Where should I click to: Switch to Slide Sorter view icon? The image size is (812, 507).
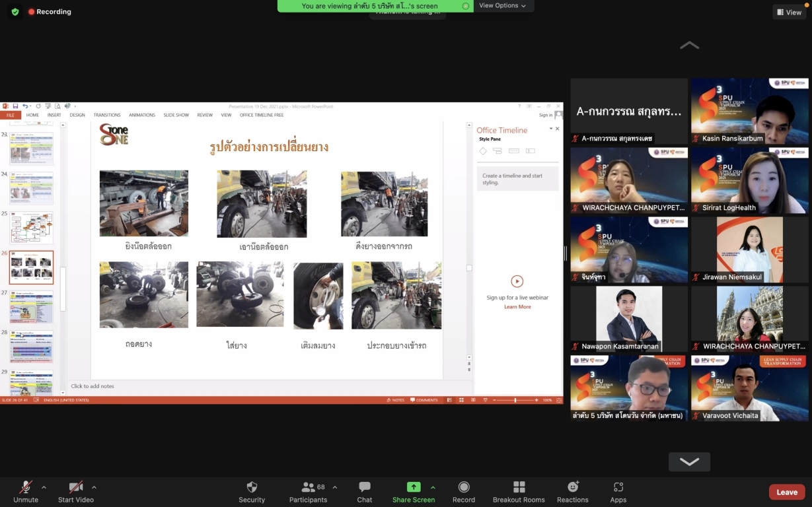(x=461, y=400)
